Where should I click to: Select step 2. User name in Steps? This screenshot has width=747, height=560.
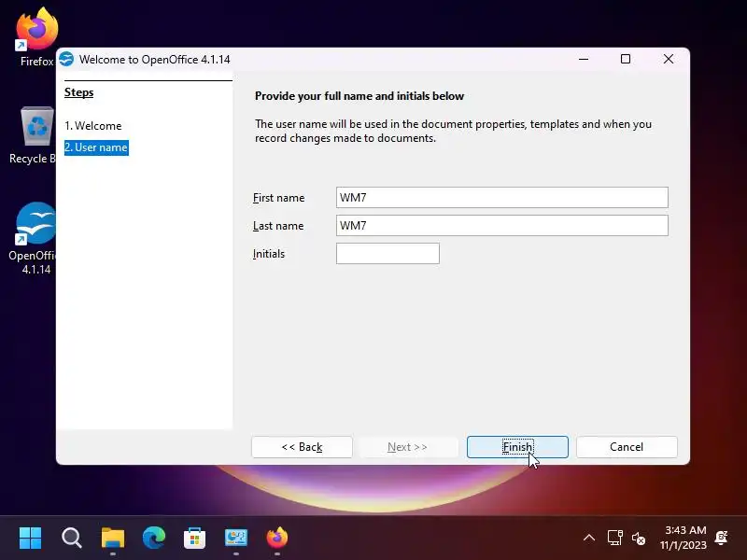pyautogui.click(x=96, y=147)
